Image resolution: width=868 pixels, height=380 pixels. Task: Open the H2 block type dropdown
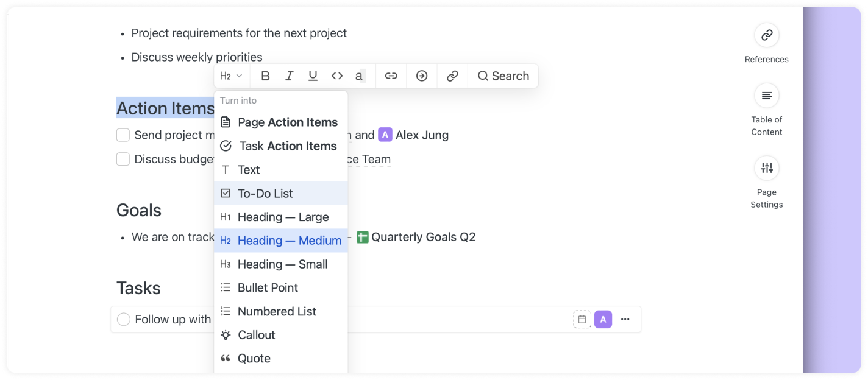click(x=231, y=76)
